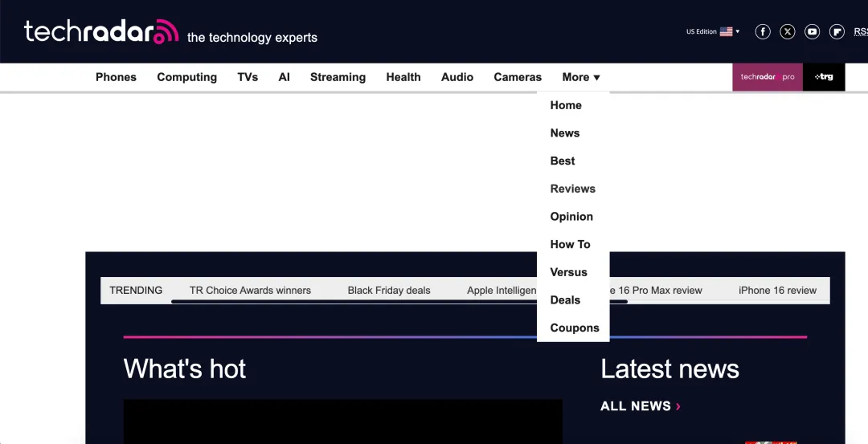868x444 pixels.
Task: Open the Black Friday deals trending link
Action: tap(389, 290)
